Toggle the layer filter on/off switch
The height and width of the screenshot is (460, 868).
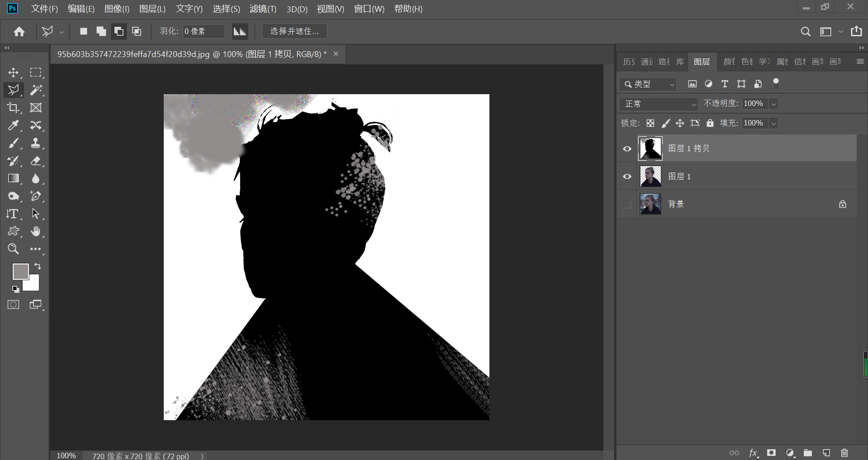(776, 83)
